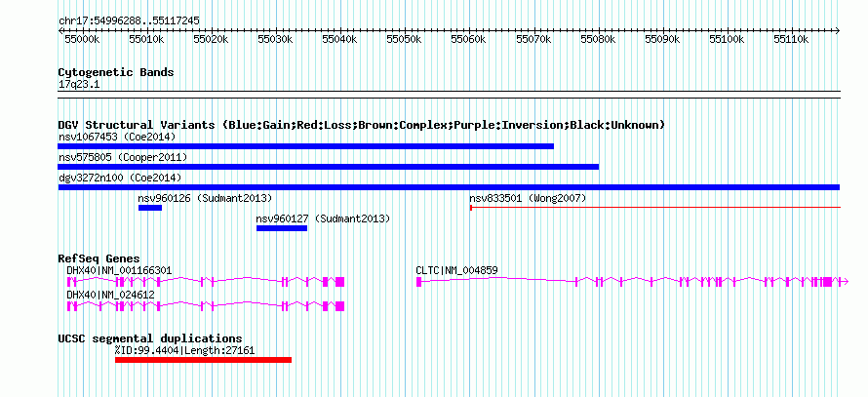Click the nsv1067453 (Coe2014) gain bar
This screenshot has width=868, height=397.
coord(305,146)
